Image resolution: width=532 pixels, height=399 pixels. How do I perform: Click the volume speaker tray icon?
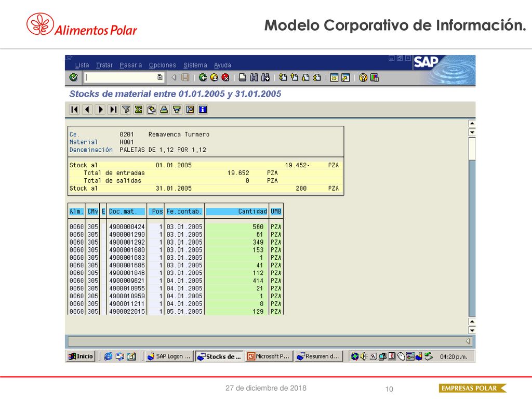click(x=363, y=356)
